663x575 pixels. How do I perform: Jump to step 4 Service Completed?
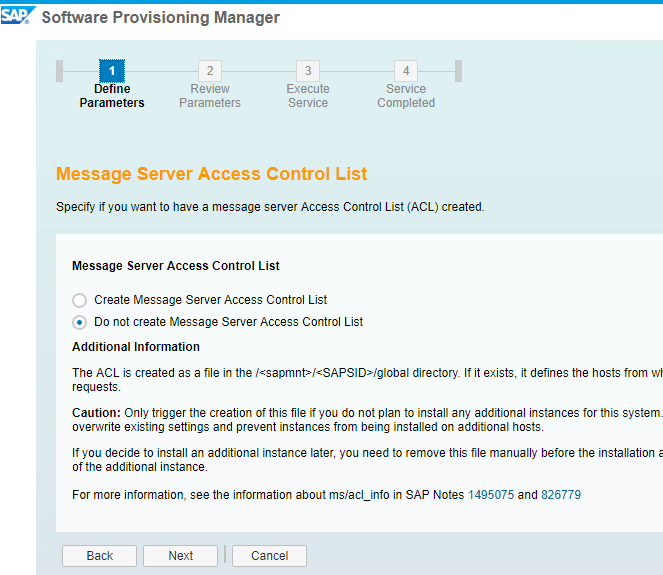(x=406, y=71)
